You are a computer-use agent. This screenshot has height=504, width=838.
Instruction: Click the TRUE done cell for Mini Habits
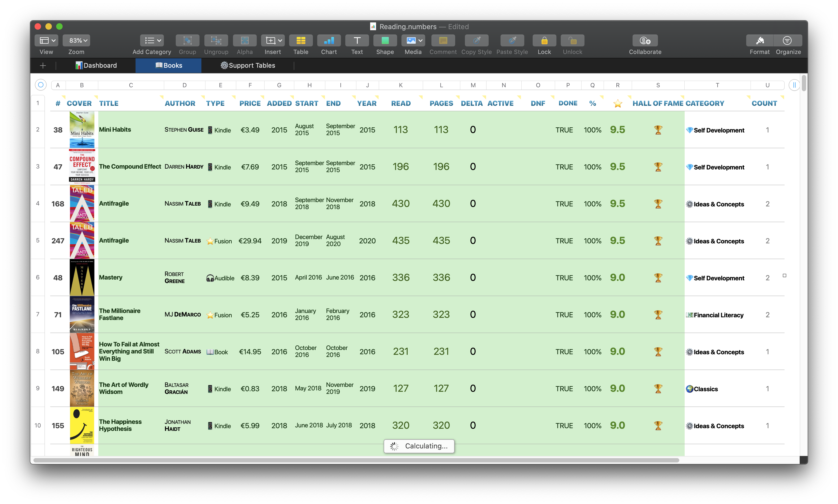[564, 130]
